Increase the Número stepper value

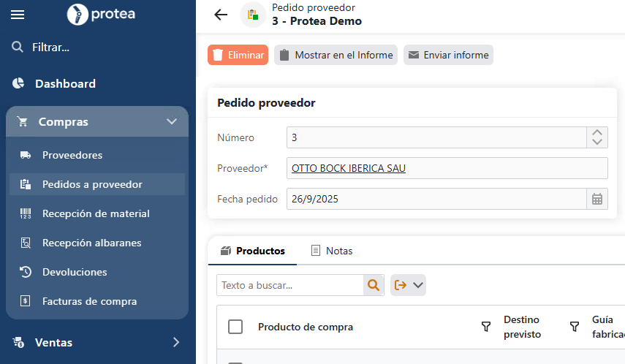[596, 133]
